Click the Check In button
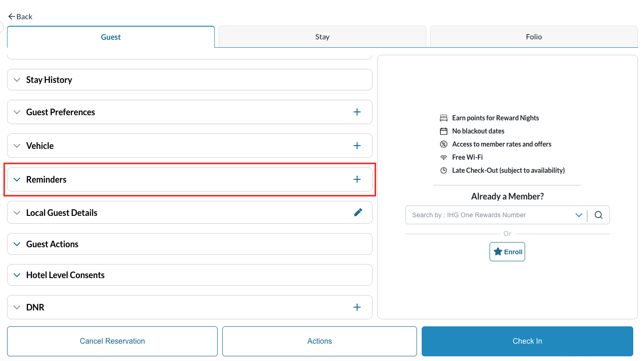This screenshot has width=644, height=361. [x=527, y=341]
